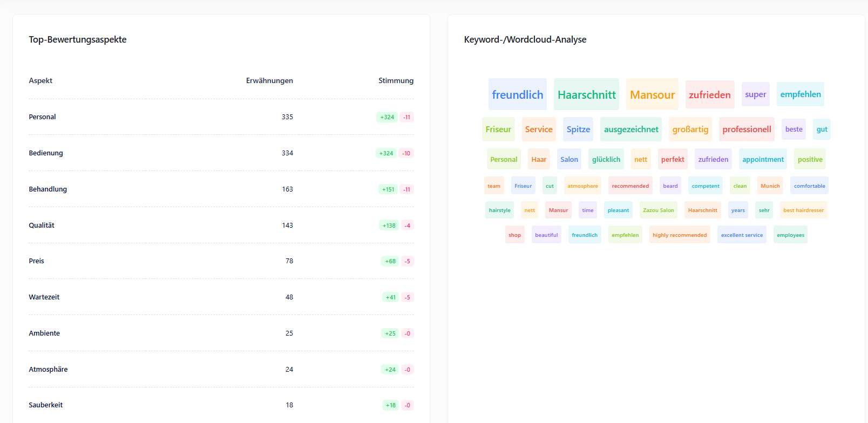
Task: Sort by the Erwähnungen column header
Action: (269, 81)
